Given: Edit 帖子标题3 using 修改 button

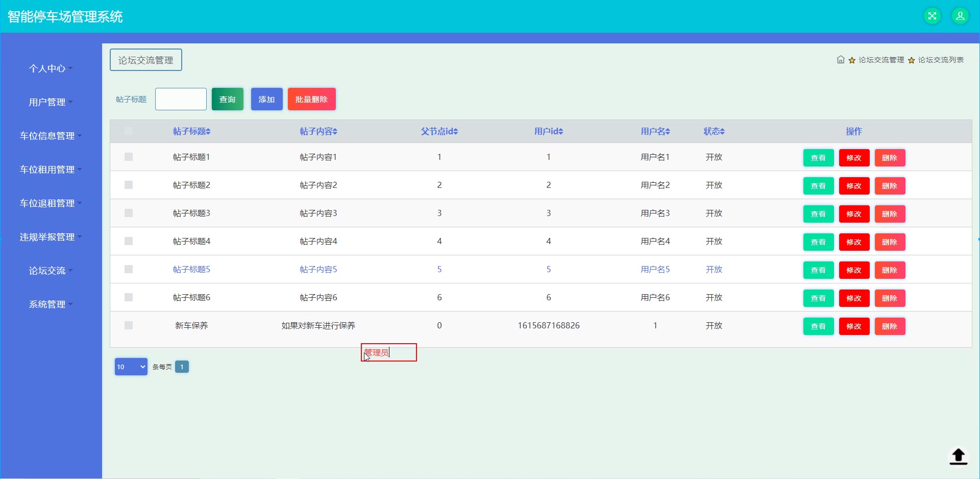Looking at the screenshot, I should (854, 214).
